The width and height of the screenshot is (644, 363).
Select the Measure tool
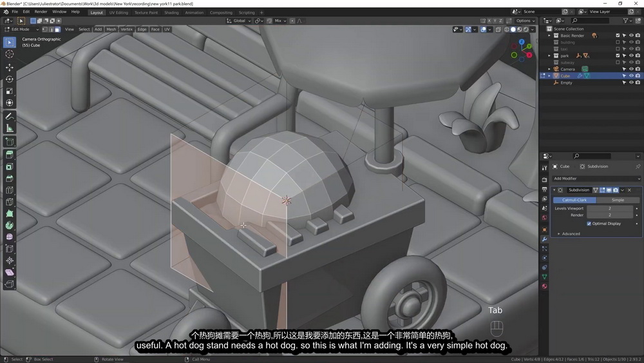click(10, 129)
